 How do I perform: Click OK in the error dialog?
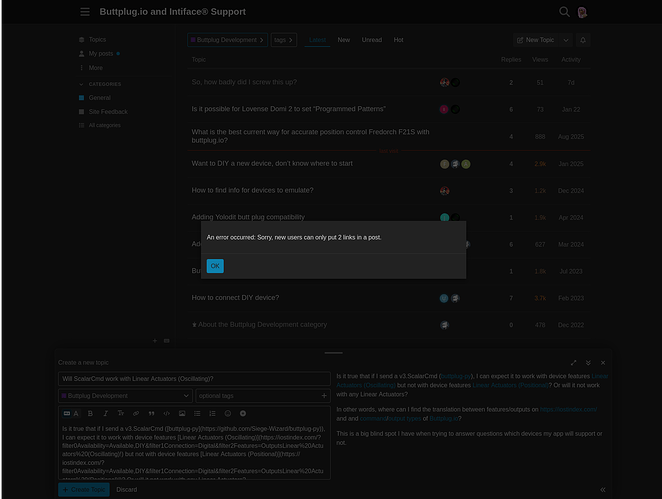tap(215, 266)
